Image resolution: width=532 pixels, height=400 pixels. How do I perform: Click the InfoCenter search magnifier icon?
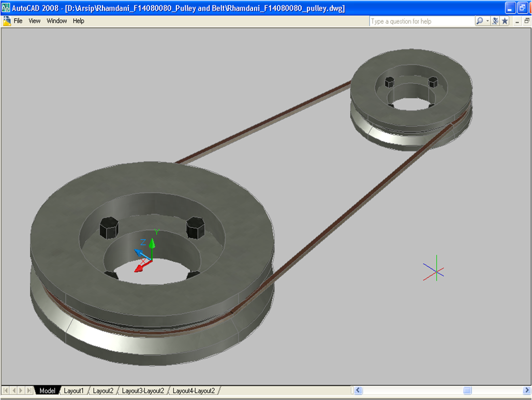click(479, 21)
